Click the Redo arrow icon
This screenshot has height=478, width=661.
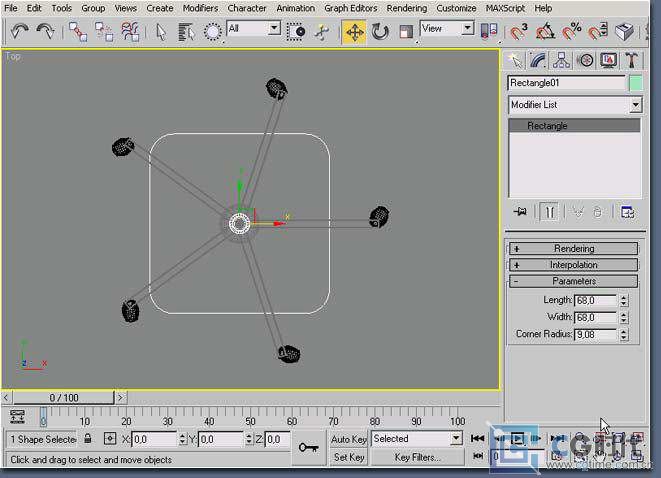pos(45,31)
